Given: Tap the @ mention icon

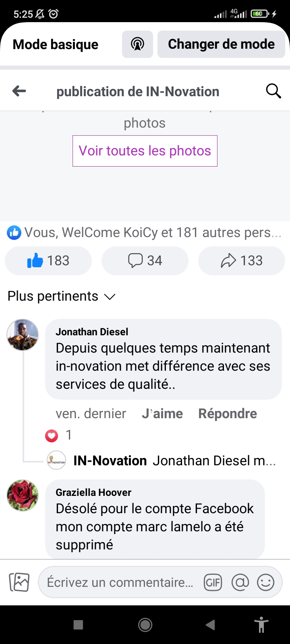Looking at the screenshot, I should [x=240, y=582].
